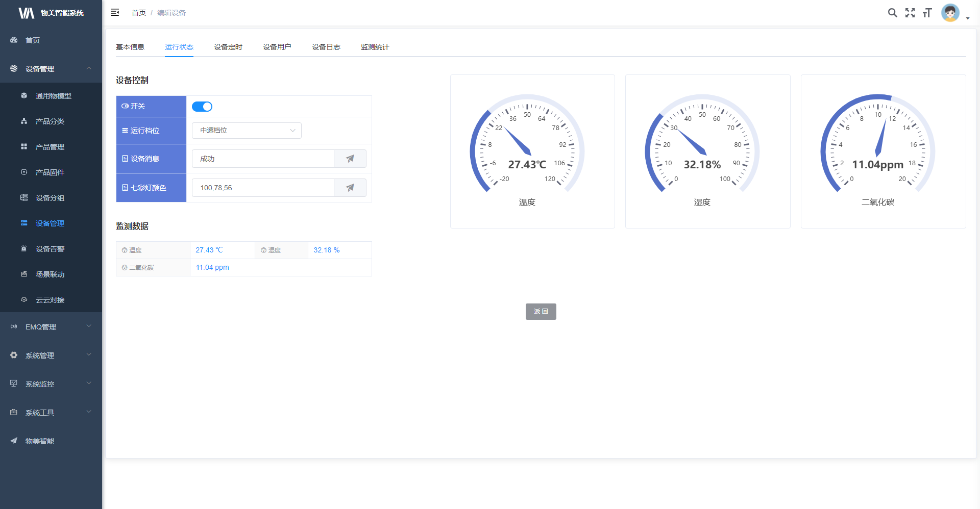Click the 返回 button
Image resolution: width=980 pixels, height=509 pixels.
coord(541,312)
